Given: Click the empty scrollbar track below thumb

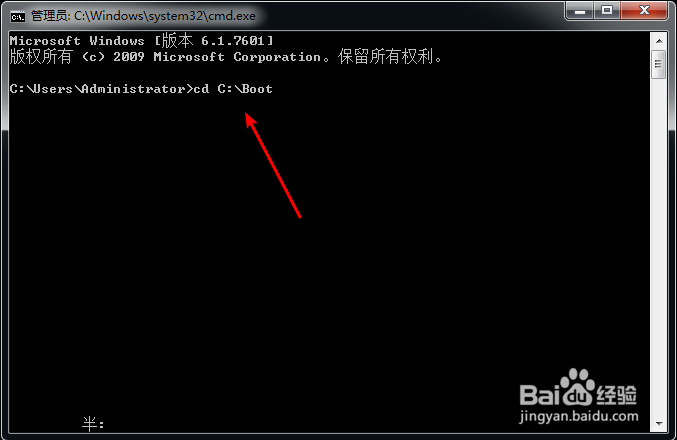Looking at the screenshot, I should 659,246.
